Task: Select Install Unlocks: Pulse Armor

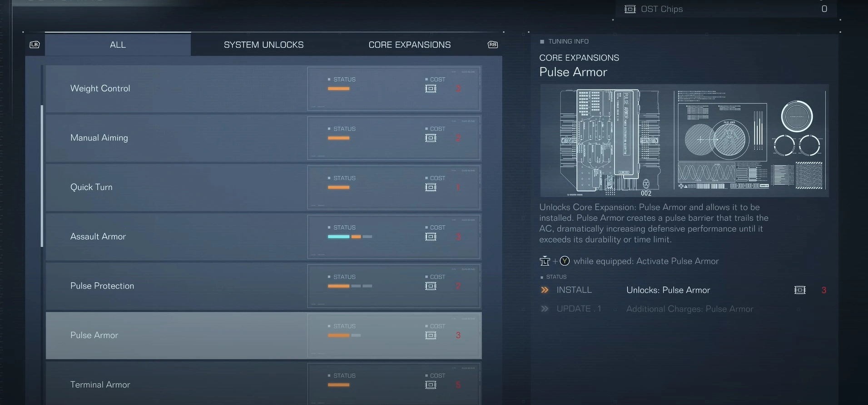Action: click(668, 290)
